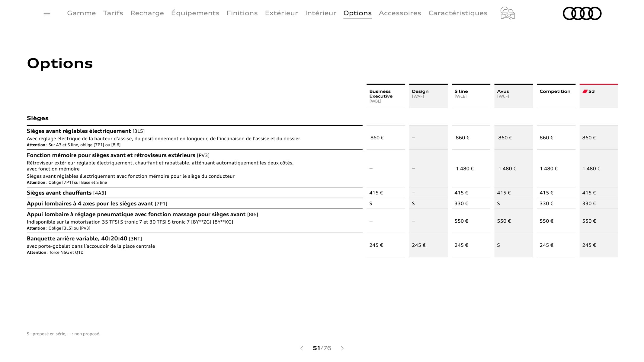Screen dimensions: 644x362
Task: Click Appui lombaire pneumatique massage [8I6] title
Action: pos(143,214)
